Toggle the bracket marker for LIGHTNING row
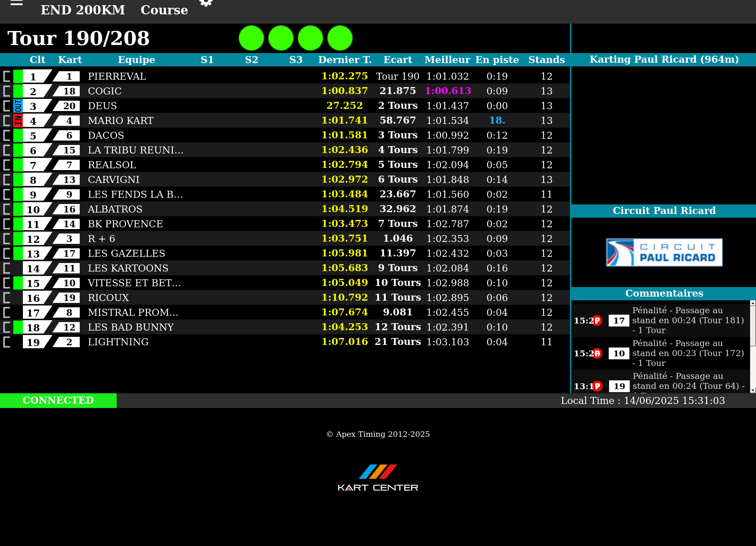756x546 pixels. tap(7, 342)
